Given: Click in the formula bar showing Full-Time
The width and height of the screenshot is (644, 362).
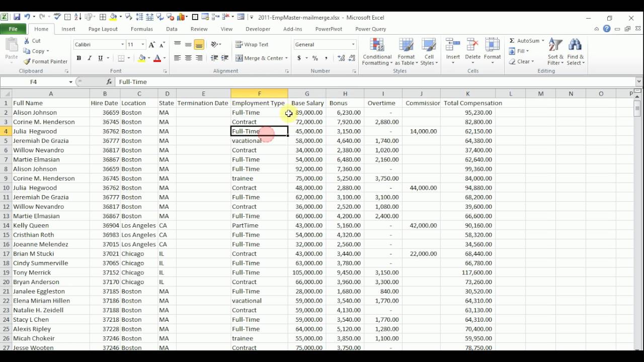Looking at the screenshot, I should click(375, 81).
